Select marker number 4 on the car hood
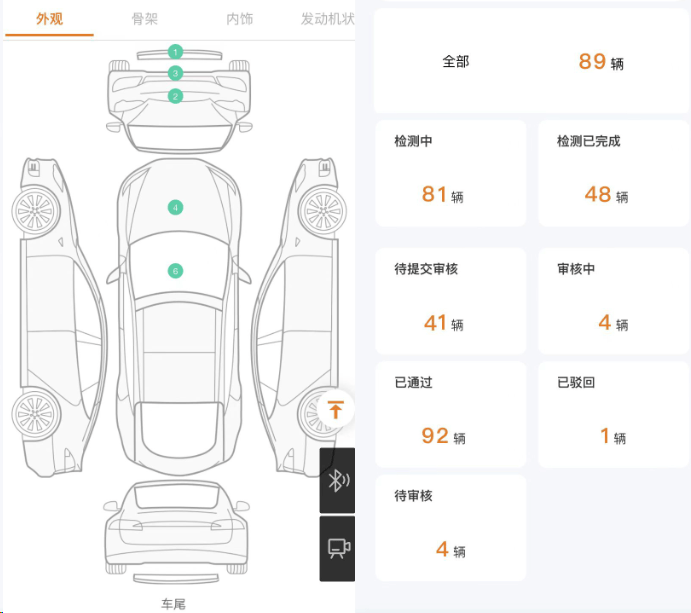The width and height of the screenshot is (691, 613). pos(175,208)
